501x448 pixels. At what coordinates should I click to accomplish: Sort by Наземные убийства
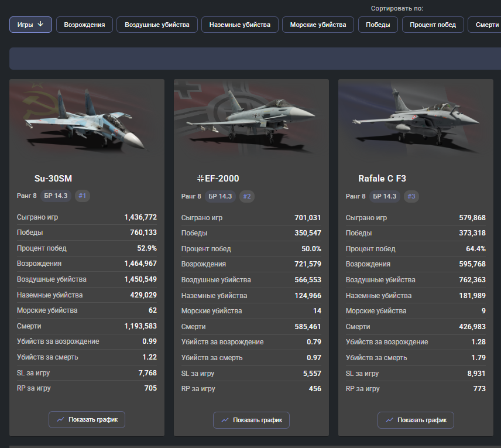click(x=239, y=25)
